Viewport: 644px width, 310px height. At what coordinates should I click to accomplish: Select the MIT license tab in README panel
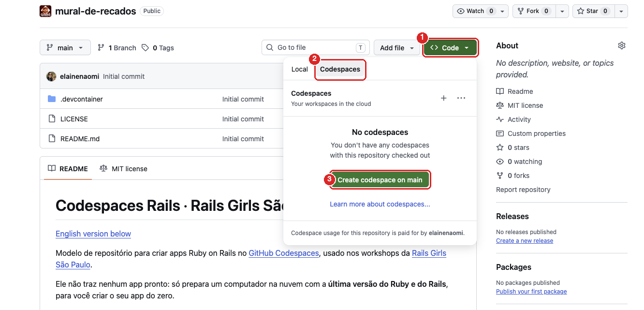point(123,169)
